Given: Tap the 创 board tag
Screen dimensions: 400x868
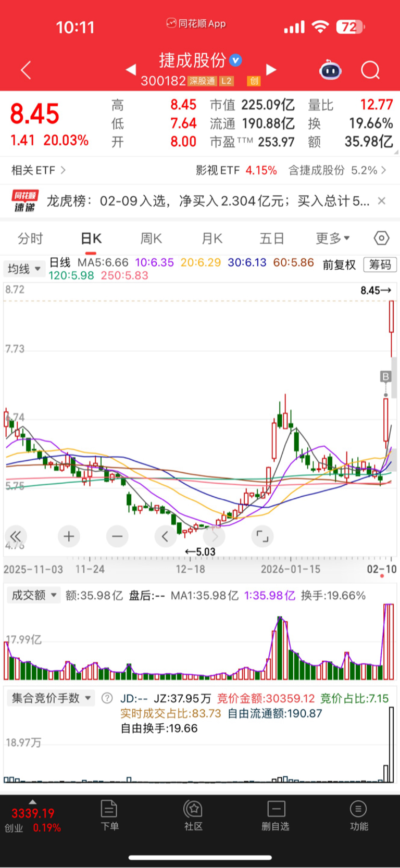Looking at the screenshot, I should (254, 81).
